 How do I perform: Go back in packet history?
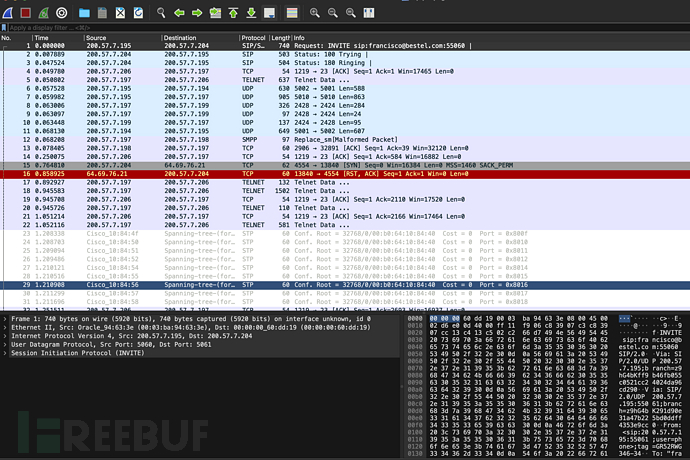pos(179,13)
